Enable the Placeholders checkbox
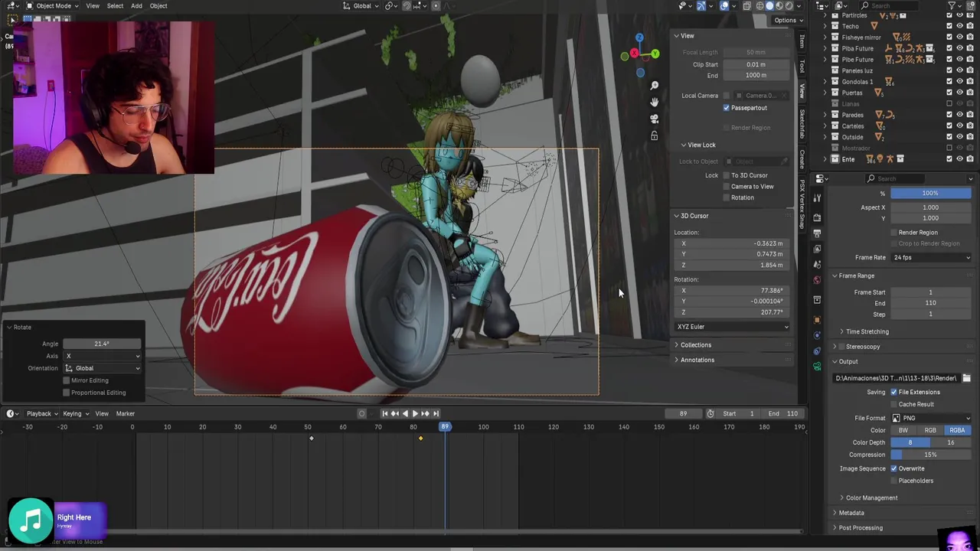The image size is (980, 551). click(893, 481)
